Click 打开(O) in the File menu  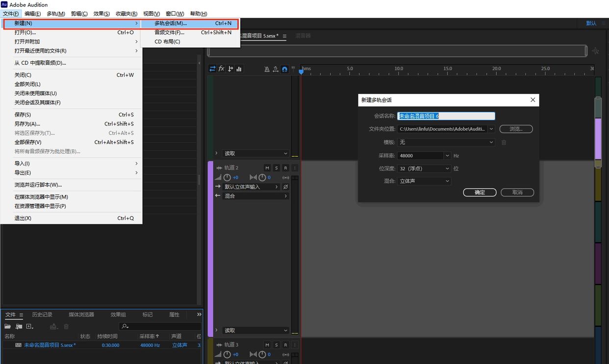[x=71, y=32]
